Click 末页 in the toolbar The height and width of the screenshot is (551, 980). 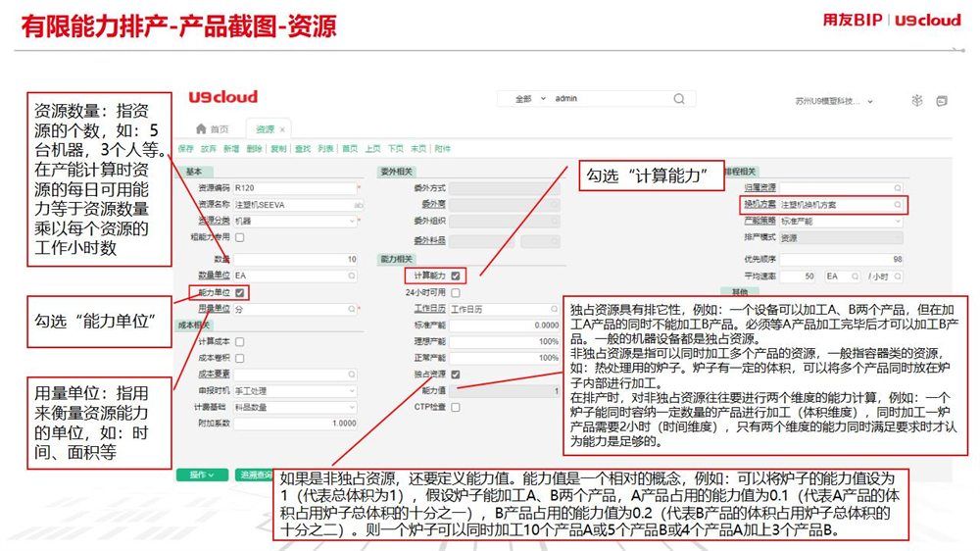click(418, 149)
